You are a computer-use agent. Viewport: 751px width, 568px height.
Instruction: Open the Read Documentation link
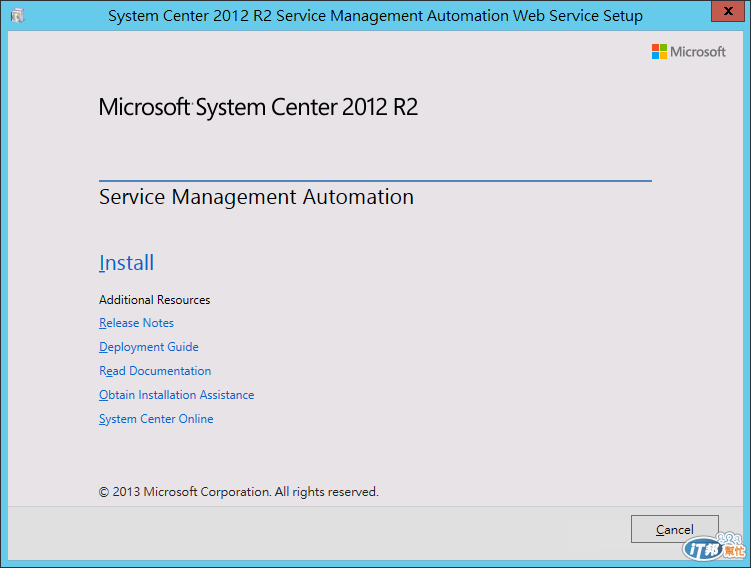[x=155, y=371]
